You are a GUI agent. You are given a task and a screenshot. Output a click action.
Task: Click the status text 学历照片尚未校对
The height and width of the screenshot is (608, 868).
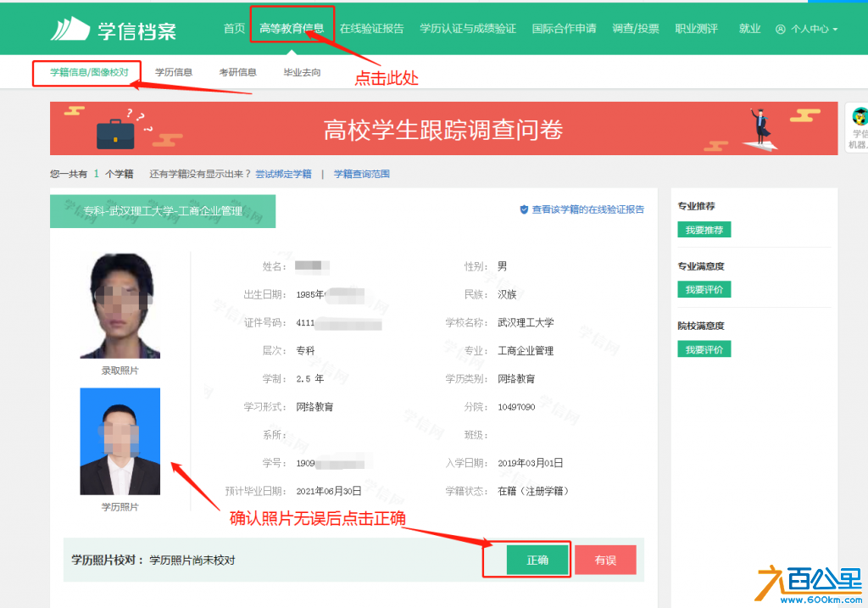[192, 561]
